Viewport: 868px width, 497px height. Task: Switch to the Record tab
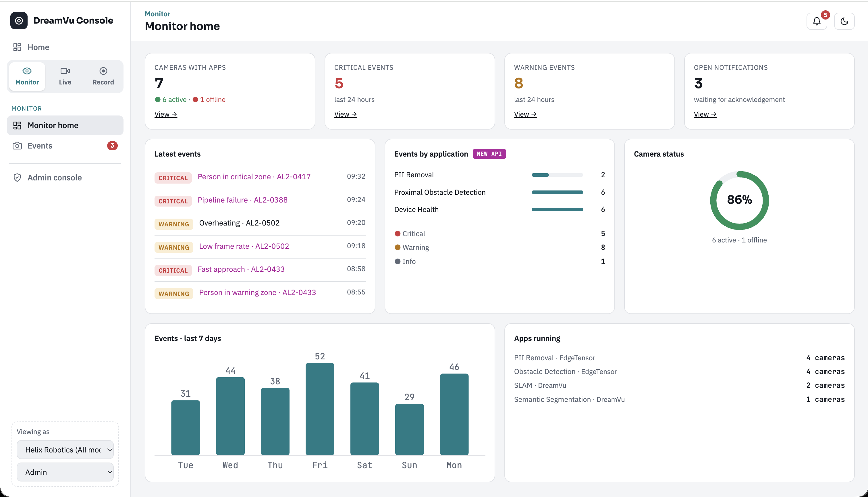point(103,76)
